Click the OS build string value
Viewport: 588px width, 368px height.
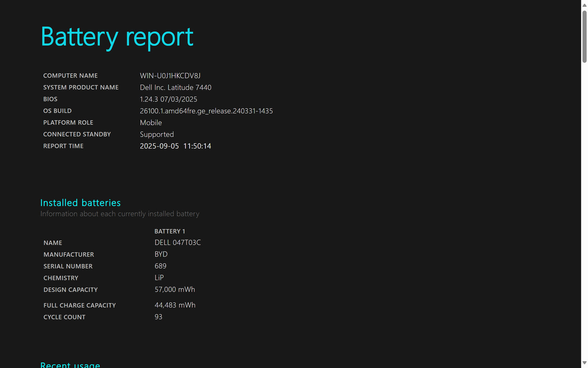(206, 111)
